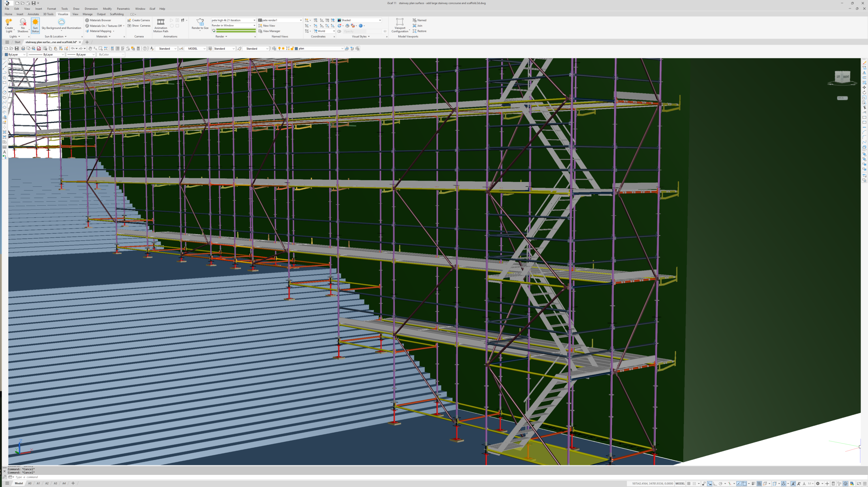Switch to the Scaffolding ribbon tab

[x=117, y=14]
